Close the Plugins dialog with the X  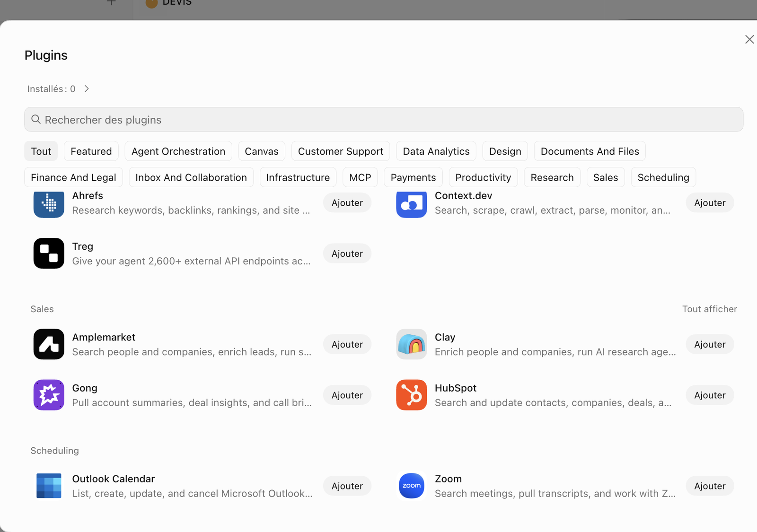(749, 39)
